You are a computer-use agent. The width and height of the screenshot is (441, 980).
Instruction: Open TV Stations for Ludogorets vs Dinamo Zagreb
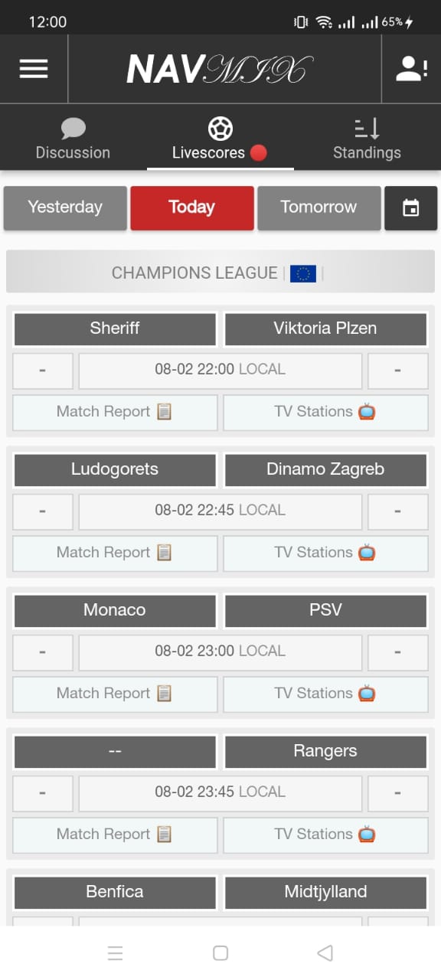(x=325, y=553)
